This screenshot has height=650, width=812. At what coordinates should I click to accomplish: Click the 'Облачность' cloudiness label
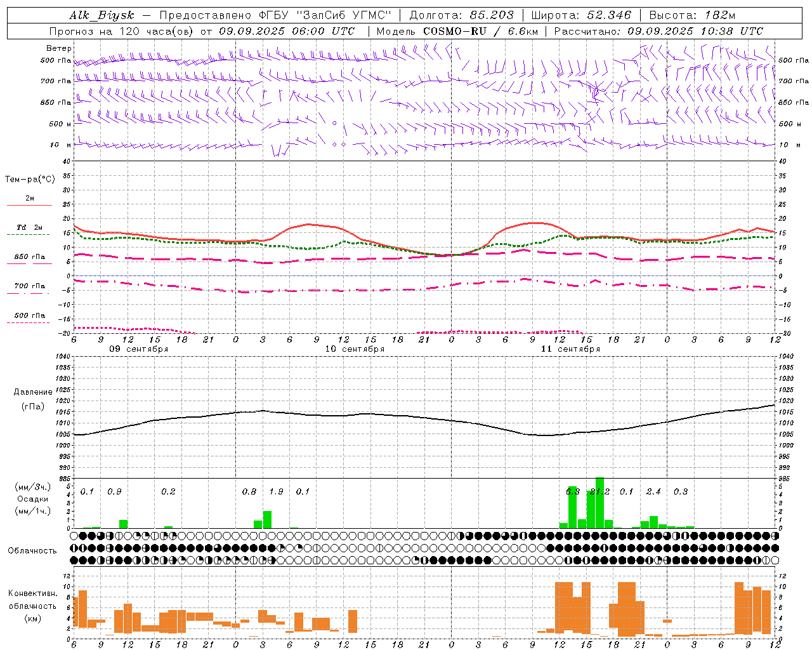tap(32, 551)
